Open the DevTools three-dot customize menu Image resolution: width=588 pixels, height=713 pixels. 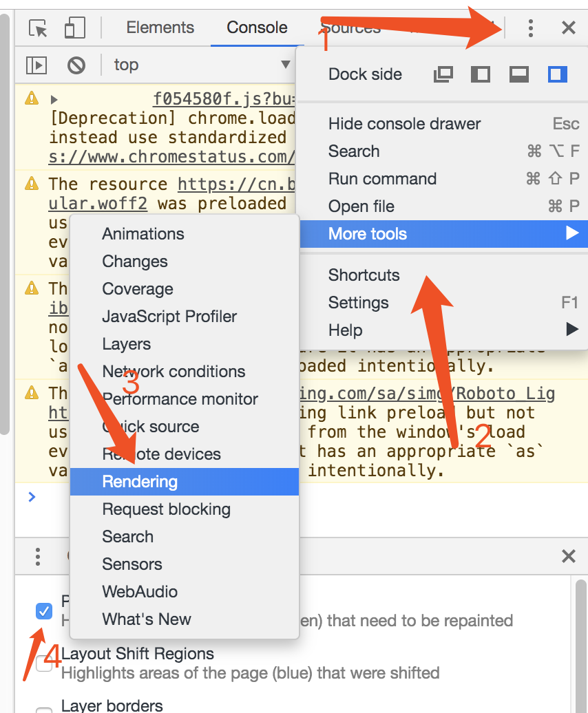click(x=530, y=28)
